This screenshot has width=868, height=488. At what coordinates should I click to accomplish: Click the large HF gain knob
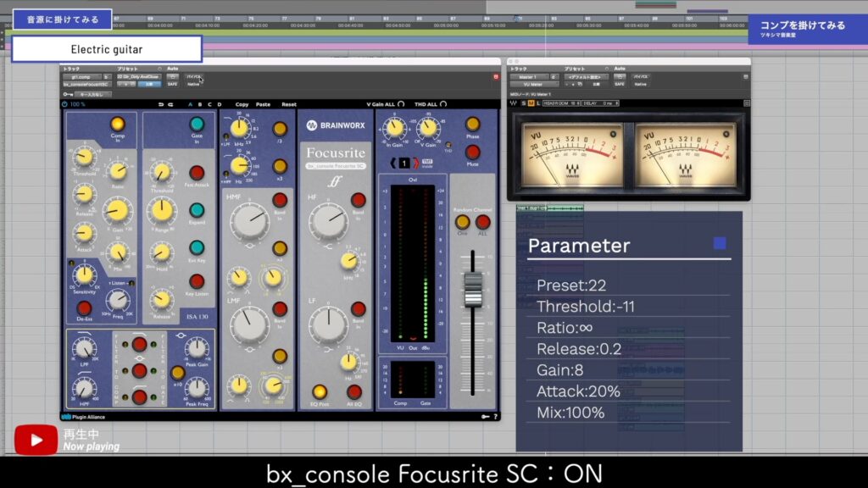click(328, 221)
